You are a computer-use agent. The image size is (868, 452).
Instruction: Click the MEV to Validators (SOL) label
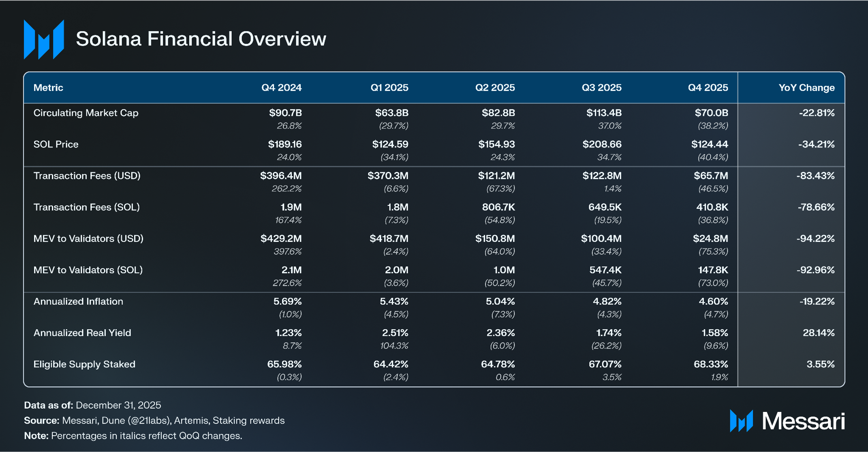88,270
